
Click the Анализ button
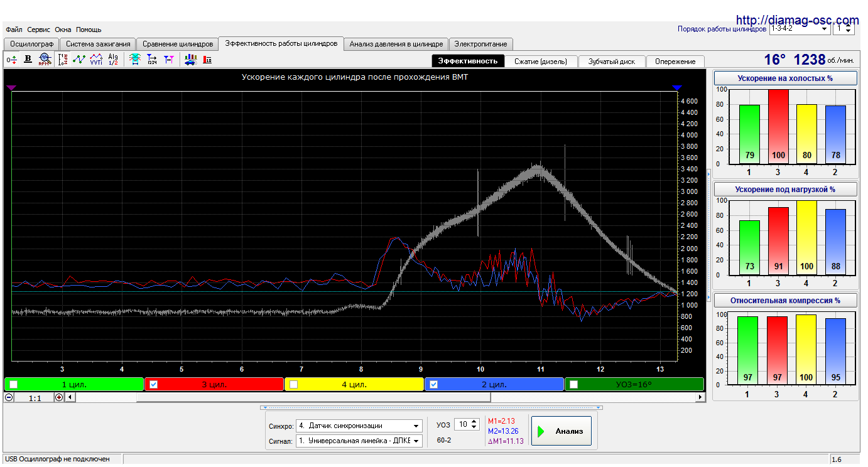point(561,431)
